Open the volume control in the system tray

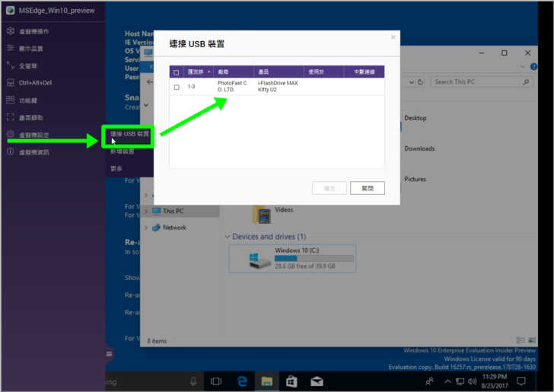coord(472,381)
